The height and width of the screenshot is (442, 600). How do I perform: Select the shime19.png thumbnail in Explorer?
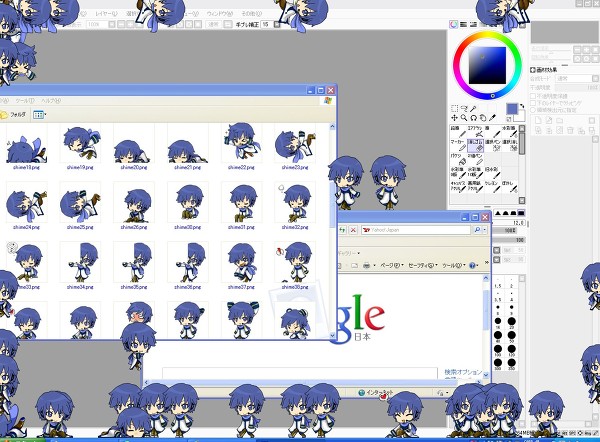(80, 147)
